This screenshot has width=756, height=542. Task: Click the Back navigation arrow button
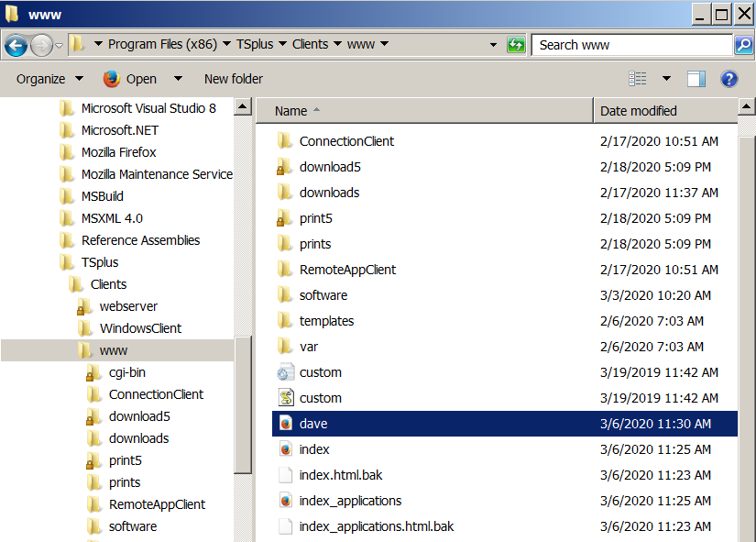pyautogui.click(x=16, y=45)
